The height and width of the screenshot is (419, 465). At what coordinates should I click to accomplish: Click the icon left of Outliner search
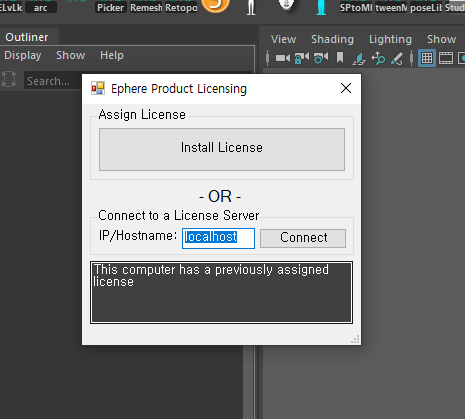pos(9,80)
